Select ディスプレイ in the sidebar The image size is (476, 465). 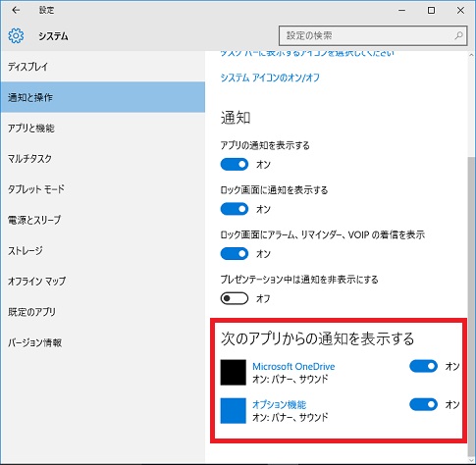click(103, 67)
